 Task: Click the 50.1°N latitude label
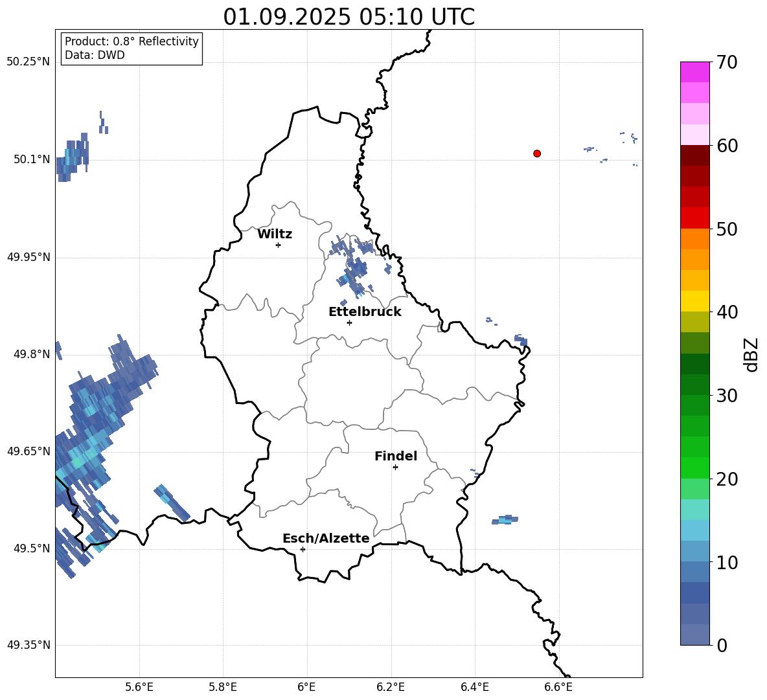[32, 160]
